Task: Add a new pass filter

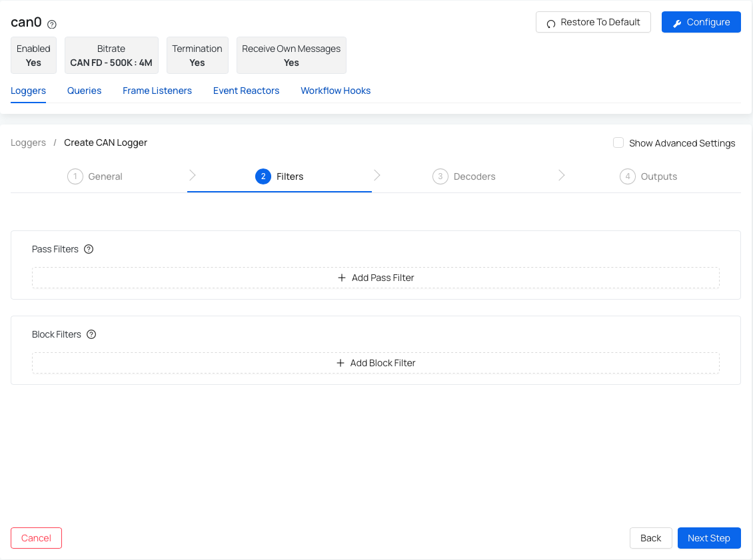Action: (x=376, y=278)
